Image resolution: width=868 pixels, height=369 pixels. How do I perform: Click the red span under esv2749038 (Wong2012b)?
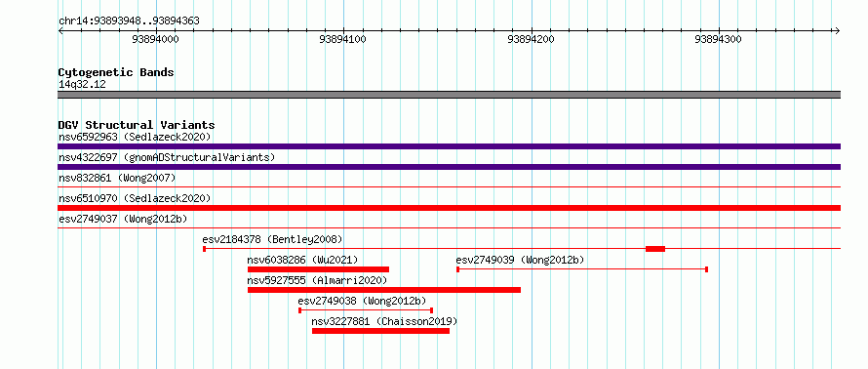coord(366,310)
